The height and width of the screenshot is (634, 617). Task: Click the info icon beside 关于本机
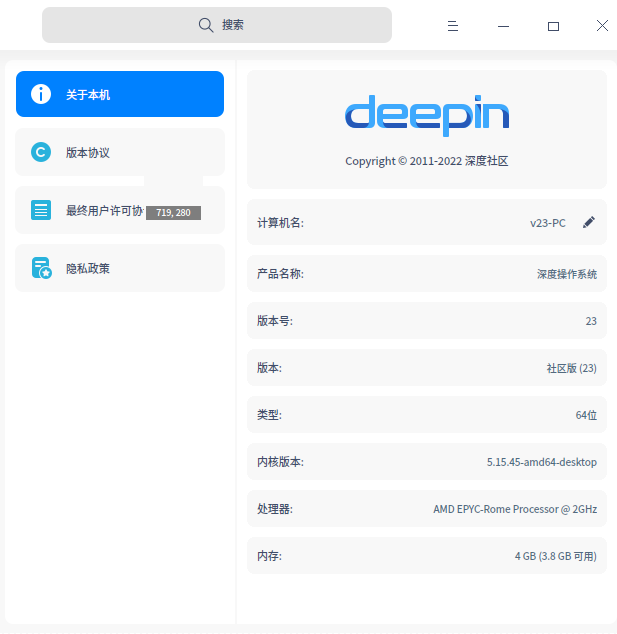pyautogui.click(x=41, y=94)
